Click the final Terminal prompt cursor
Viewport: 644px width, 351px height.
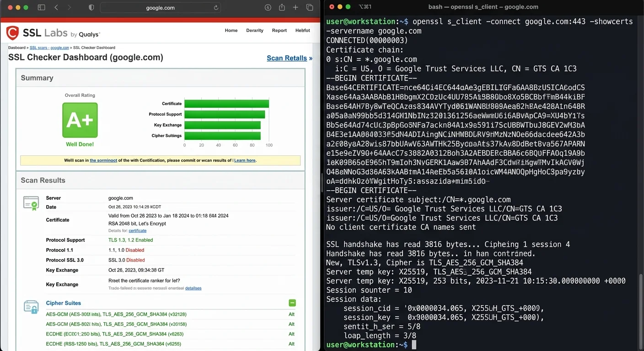click(x=414, y=345)
